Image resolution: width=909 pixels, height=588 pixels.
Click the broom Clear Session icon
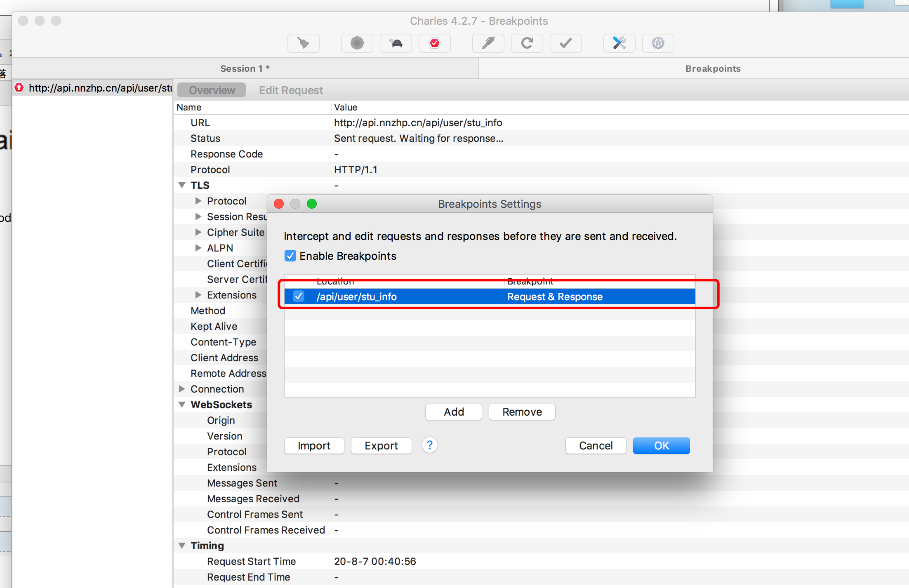[x=303, y=43]
